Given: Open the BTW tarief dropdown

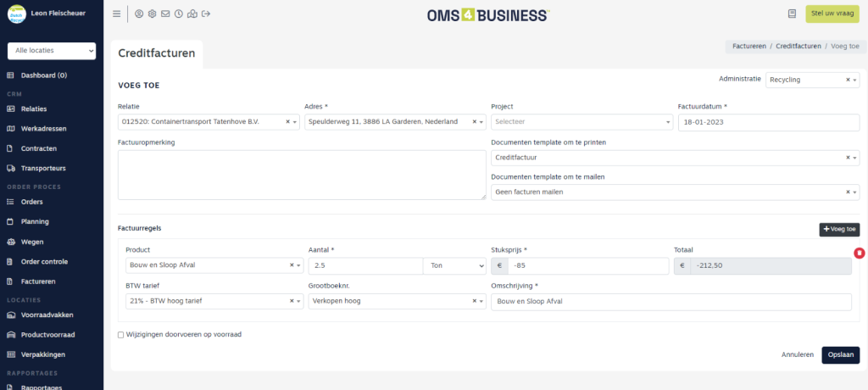Looking at the screenshot, I should (214, 301).
